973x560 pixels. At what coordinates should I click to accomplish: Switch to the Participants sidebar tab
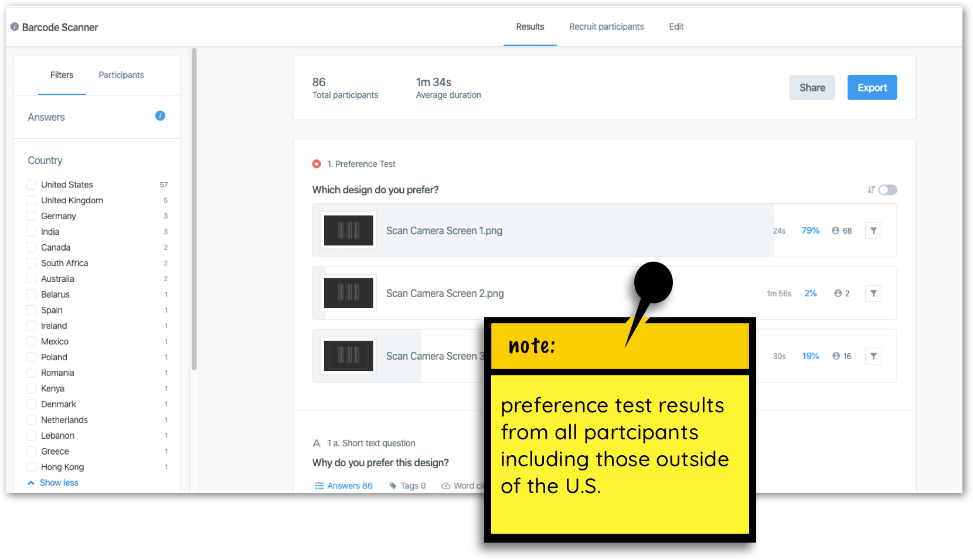point(121,75)
